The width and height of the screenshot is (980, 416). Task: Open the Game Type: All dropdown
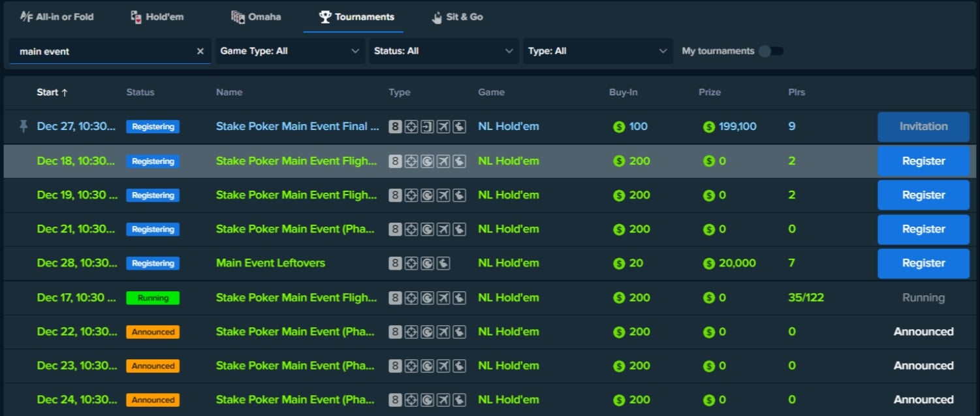290,51
